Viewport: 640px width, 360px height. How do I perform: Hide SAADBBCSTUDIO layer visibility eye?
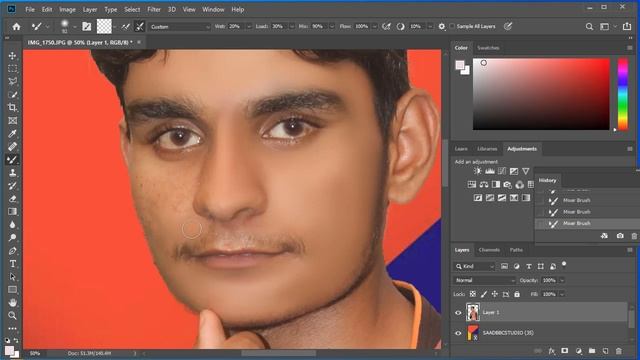[458, 333]
